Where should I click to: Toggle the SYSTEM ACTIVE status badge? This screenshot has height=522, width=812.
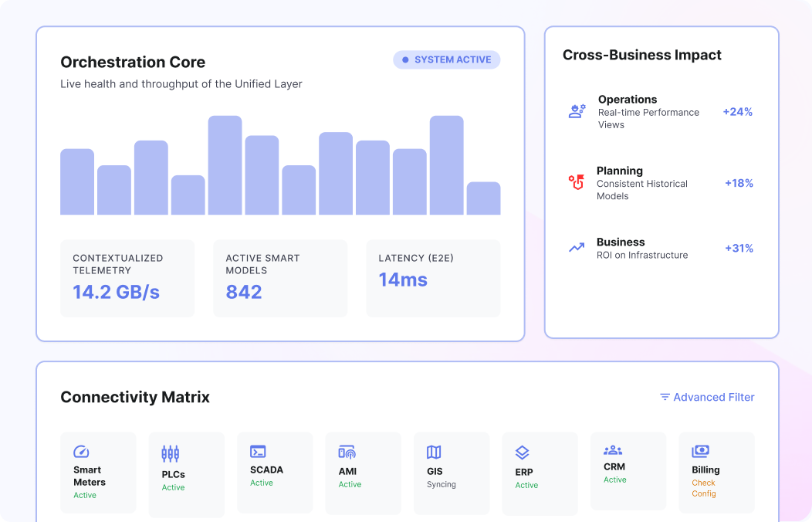[x=446, y=59]
